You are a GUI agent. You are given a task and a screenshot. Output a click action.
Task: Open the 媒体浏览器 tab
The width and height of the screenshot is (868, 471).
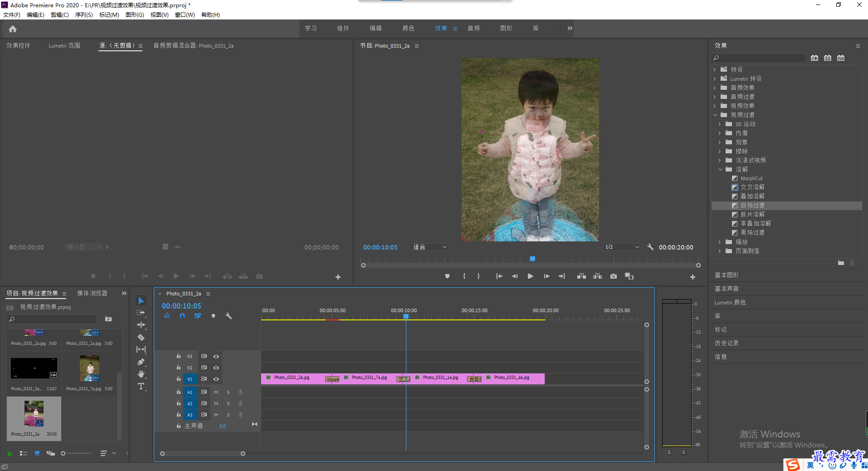(x=92, y=293)
